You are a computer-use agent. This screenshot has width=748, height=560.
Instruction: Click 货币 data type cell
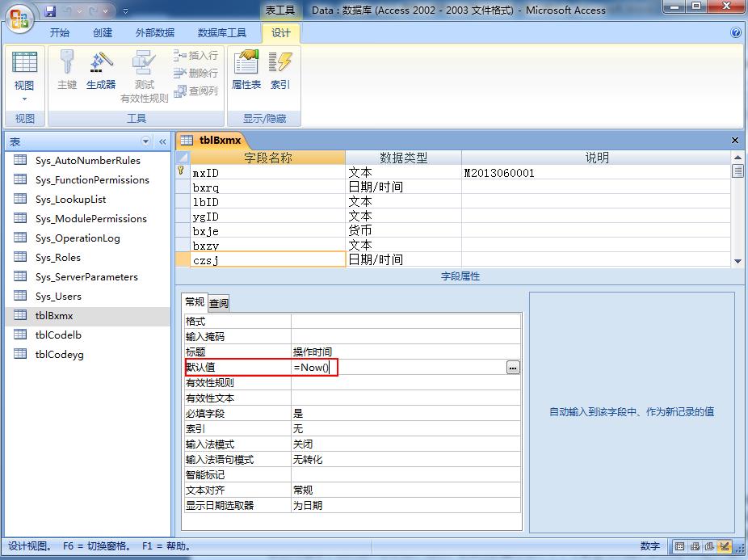403,231
